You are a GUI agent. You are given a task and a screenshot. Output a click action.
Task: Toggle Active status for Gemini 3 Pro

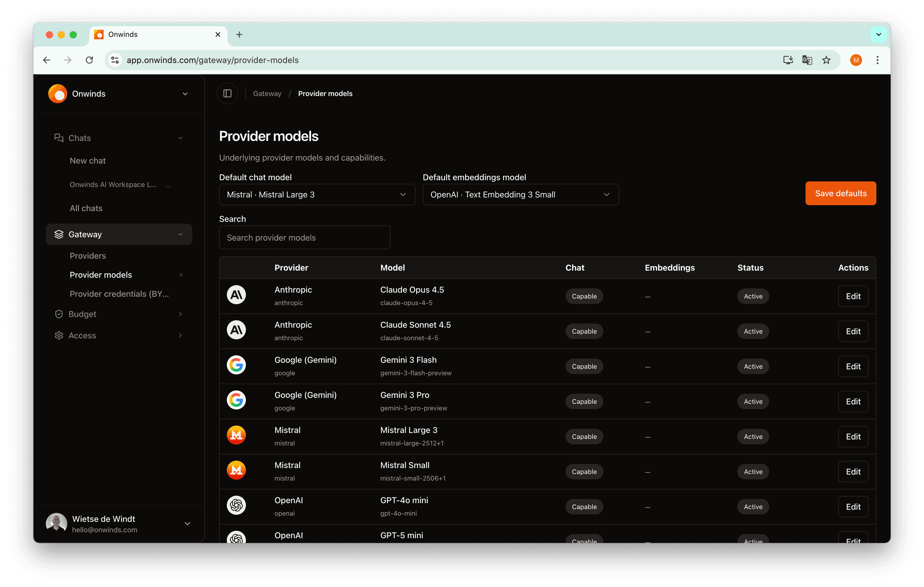point(753,401)
